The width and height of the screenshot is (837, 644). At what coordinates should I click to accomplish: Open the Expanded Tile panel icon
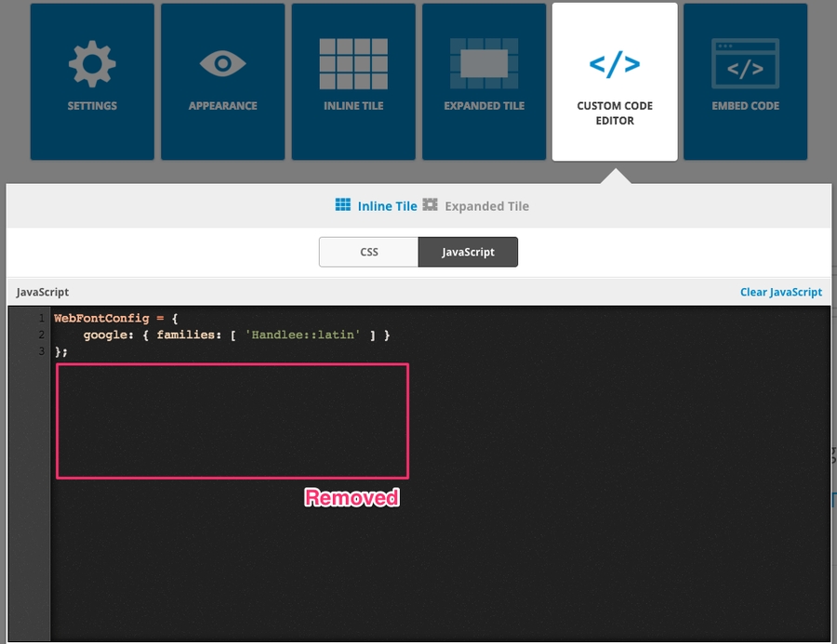click(x=484, y=64)
